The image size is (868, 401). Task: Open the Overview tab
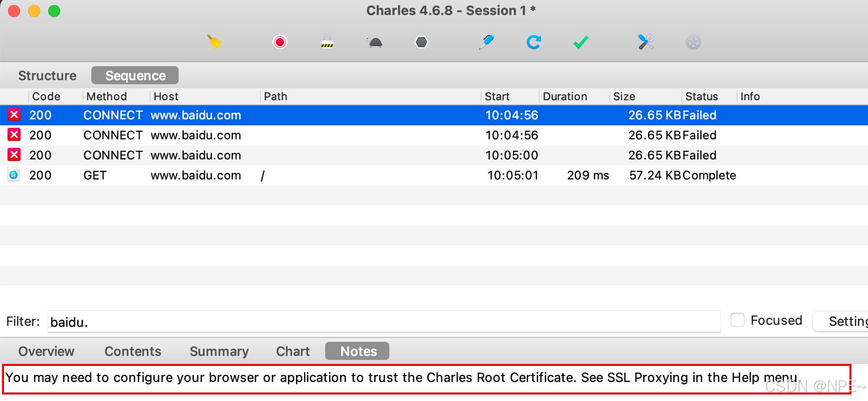pos(46,351)
